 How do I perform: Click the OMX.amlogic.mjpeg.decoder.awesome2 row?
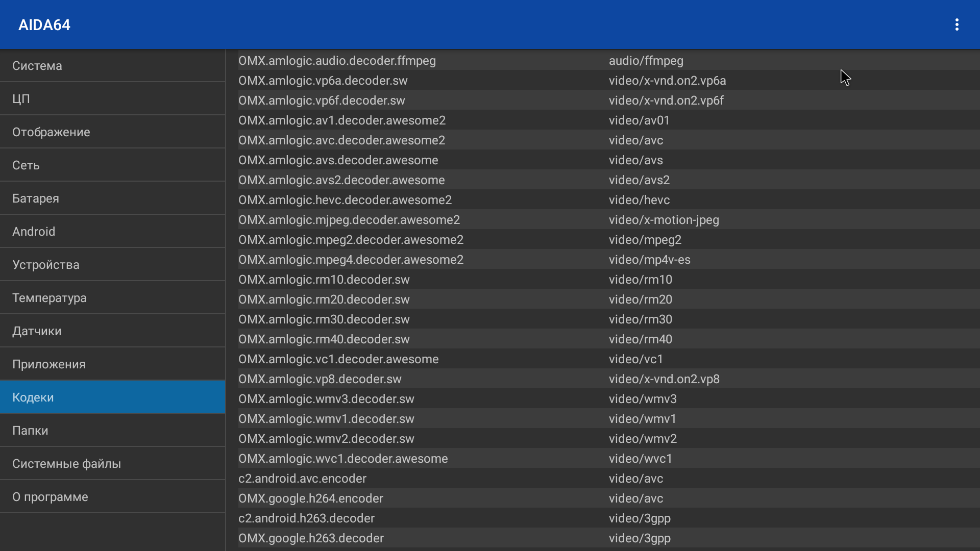tap(608, 220)
